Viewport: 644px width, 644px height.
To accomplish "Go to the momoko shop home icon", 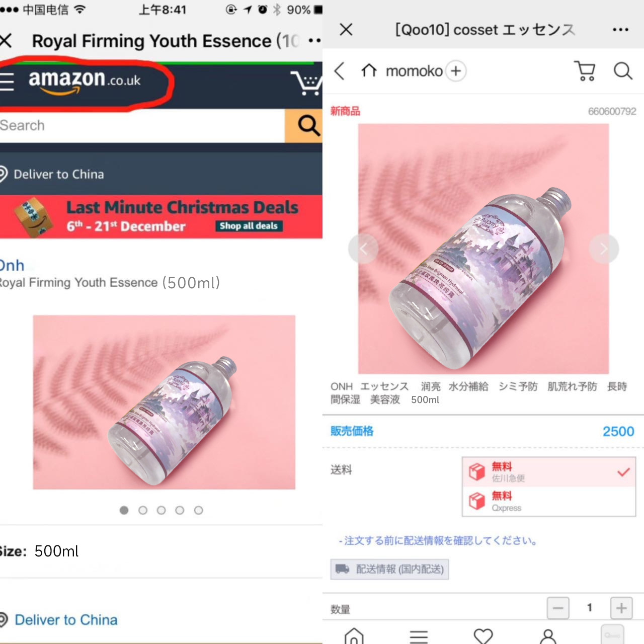I will [x=369, y=70].
